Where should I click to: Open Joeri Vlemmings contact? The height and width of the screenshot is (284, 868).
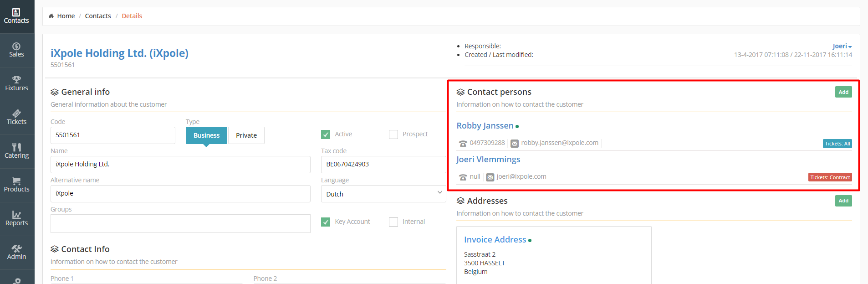coord(488,160)
